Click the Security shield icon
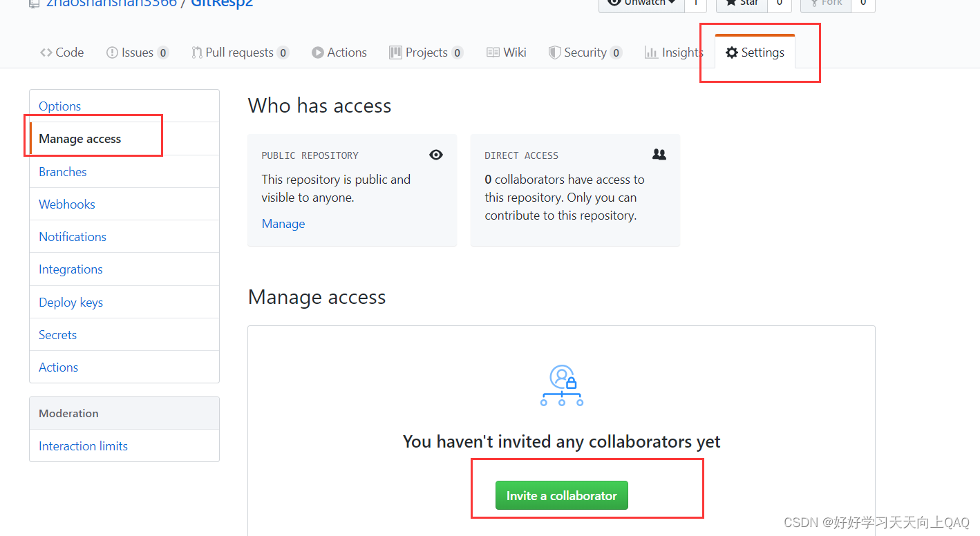 [554, 52]
